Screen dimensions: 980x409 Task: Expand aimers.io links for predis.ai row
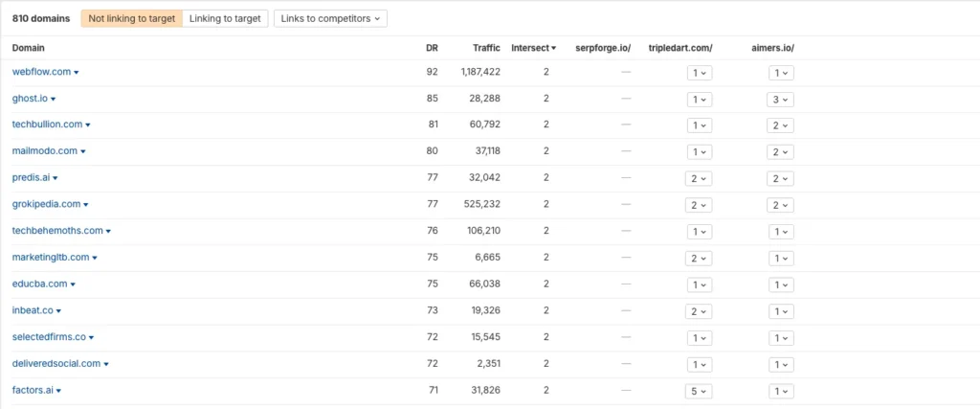(x=781, y=179)
